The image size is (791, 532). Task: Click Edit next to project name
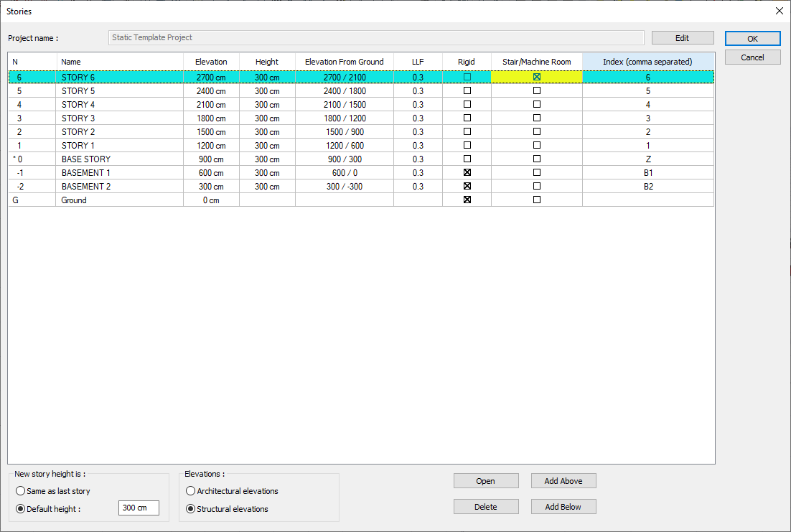point(682,38)
